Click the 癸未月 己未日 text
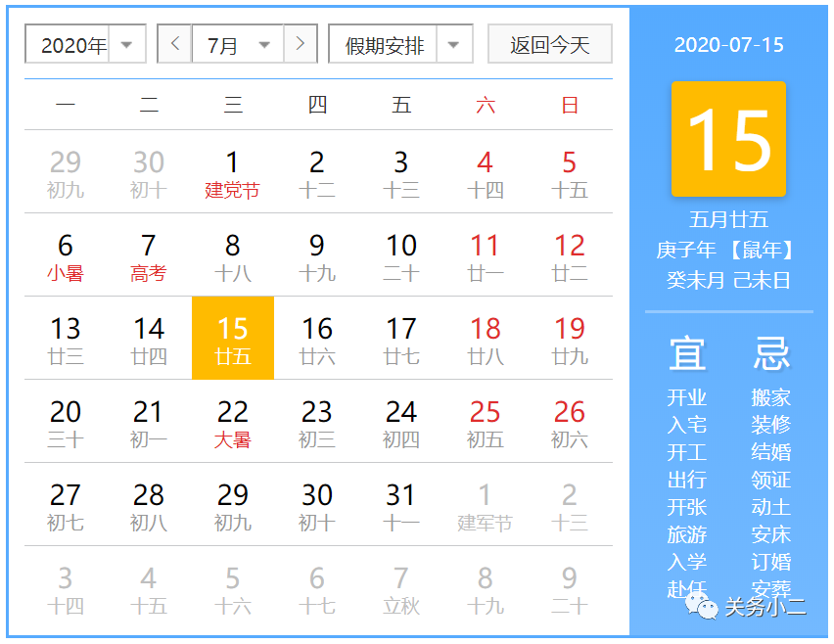 (x=728, y=280)
